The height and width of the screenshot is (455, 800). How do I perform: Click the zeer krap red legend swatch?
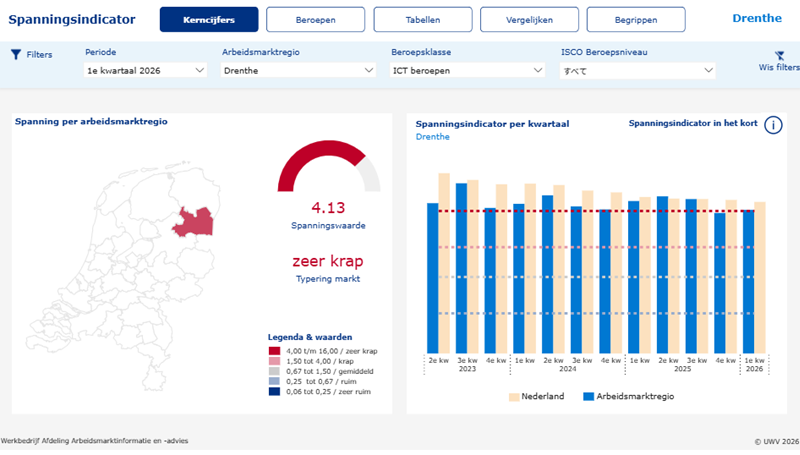pyautogui.click(x=274, y=351)
